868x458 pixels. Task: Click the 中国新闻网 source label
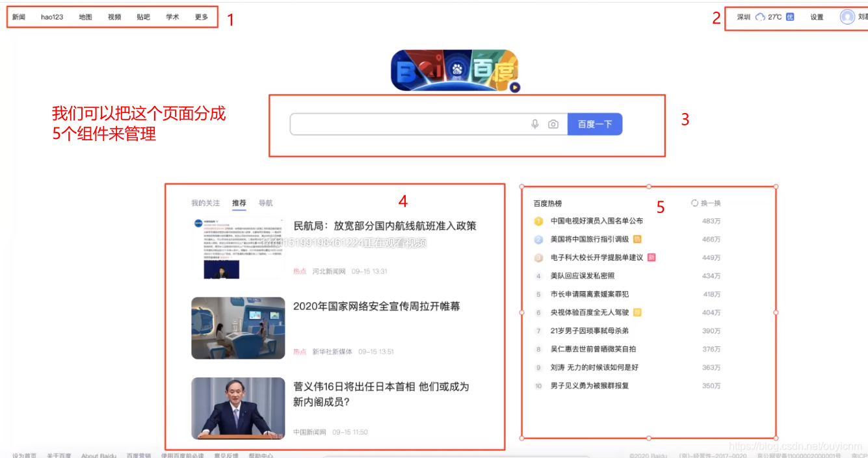click(309, 432)
